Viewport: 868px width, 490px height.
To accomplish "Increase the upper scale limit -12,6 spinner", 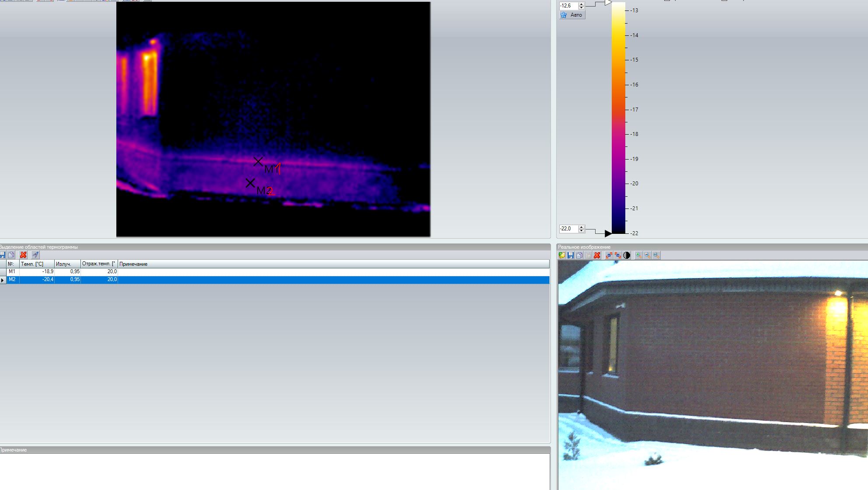I will (x=581, y=4).
